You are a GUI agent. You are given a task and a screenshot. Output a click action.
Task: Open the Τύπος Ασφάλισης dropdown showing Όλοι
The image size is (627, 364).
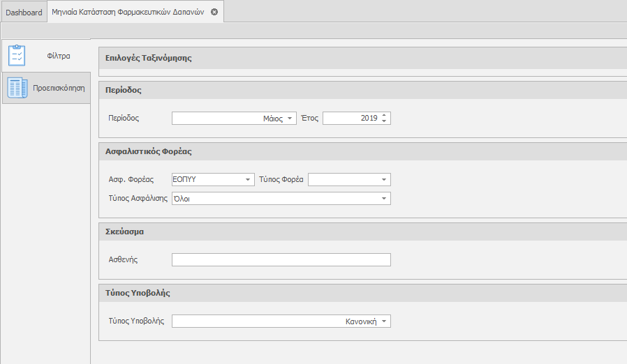tap(384, 199)
